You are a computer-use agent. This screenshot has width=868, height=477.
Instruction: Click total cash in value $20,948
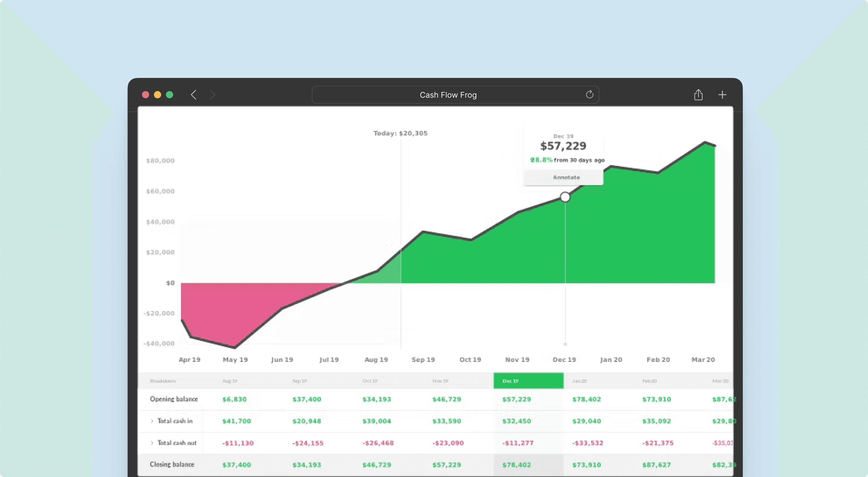(307, 421)
